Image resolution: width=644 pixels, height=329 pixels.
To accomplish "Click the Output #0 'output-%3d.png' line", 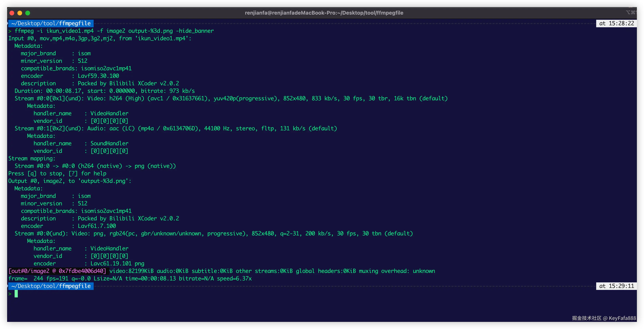I will click(70, 181).
